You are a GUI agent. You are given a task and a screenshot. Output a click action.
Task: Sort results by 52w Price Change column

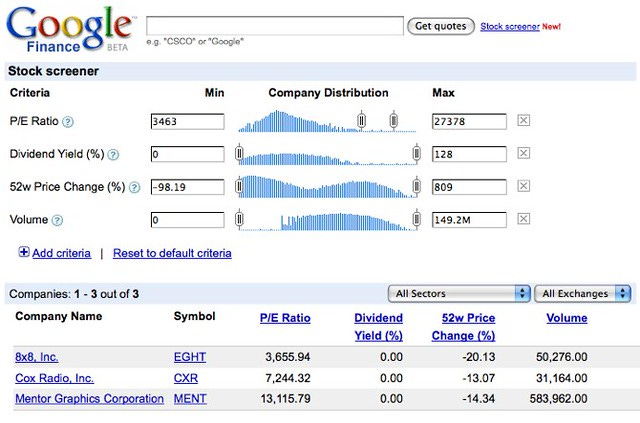pyautogui.click(x=464, y=327)
